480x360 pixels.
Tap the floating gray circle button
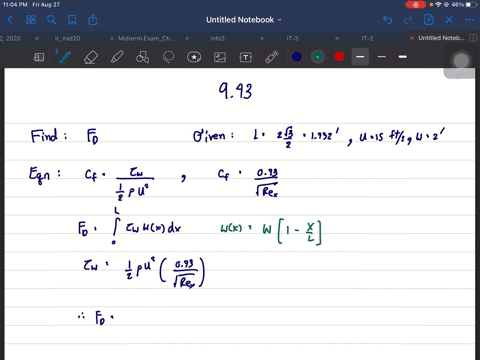pyautogui.click(x=461, y=61)
